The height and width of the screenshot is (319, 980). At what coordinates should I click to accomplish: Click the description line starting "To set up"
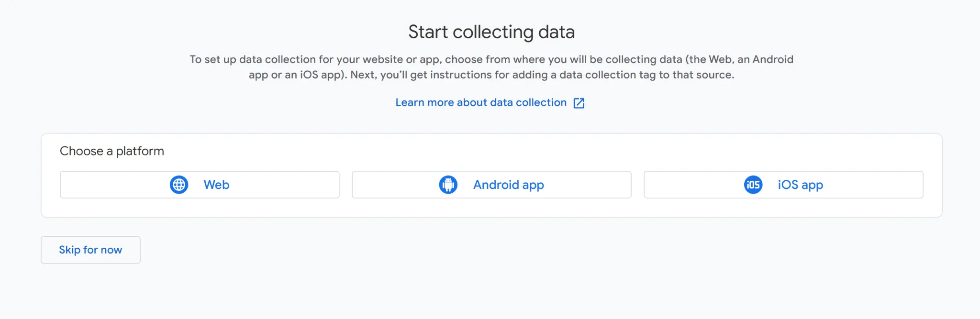pyautogui.click(x=491, y=59)
